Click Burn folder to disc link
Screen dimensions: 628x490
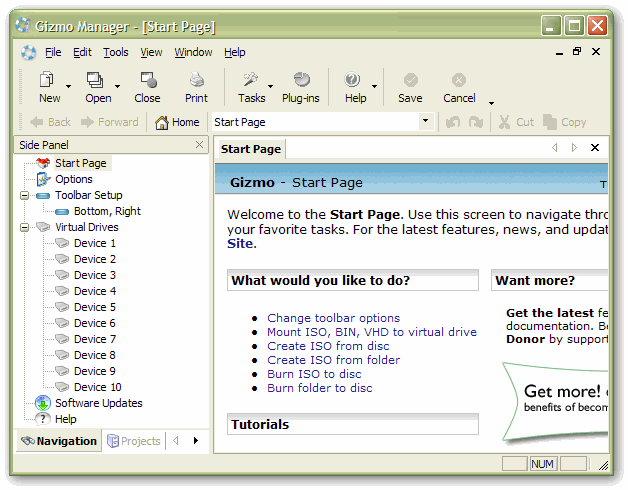pos(320,388)
